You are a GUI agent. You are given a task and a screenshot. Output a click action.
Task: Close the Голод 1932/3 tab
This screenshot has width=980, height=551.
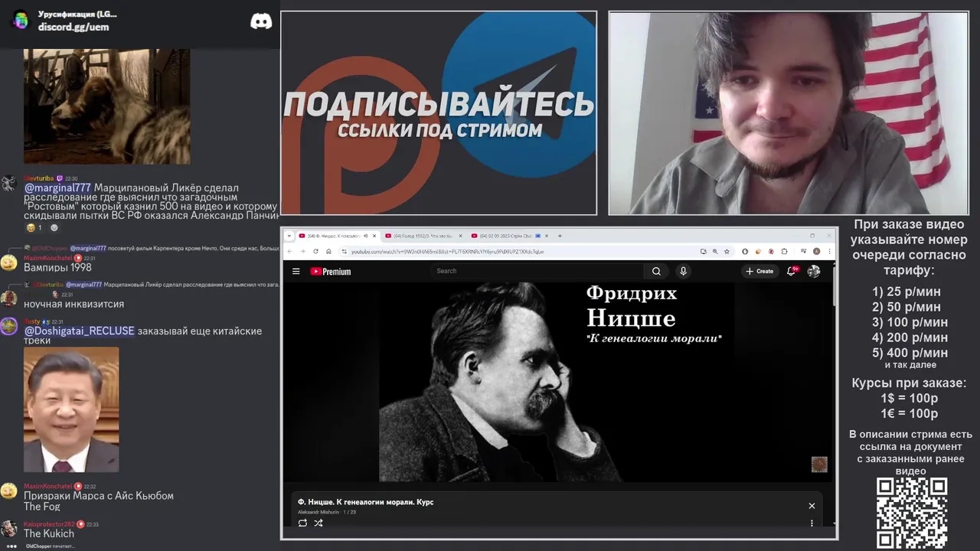(x=462, y=236)
